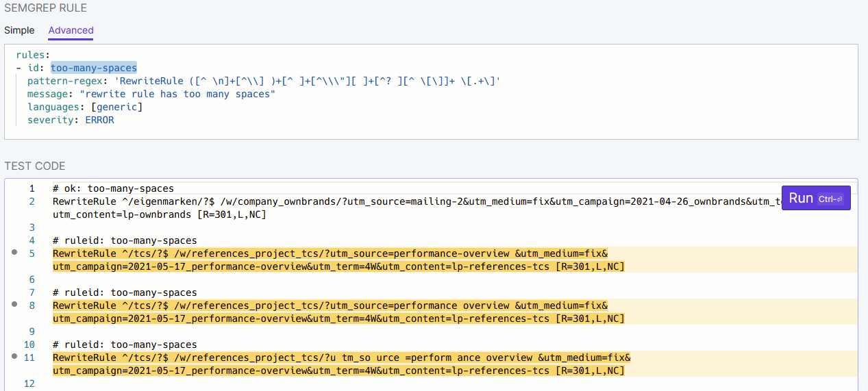Switch to the Advanced rule tab
The image size is (868, 391).
pyautogui.click(x=71, y=30)
